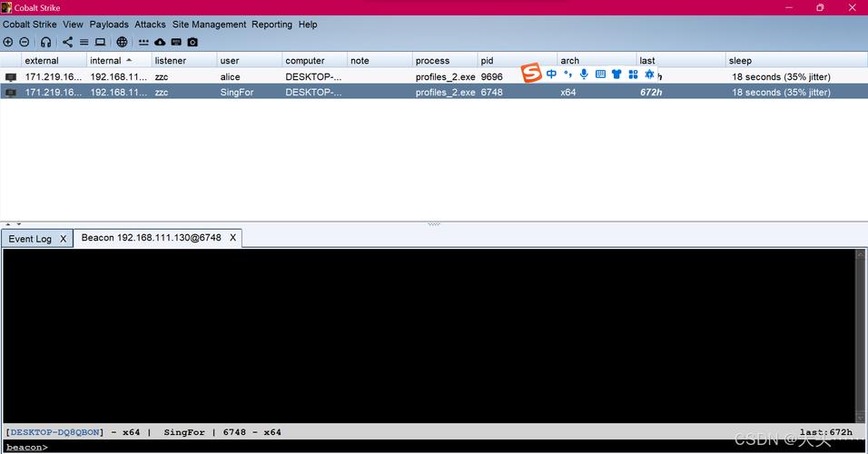Sort sessions by listener column header

click(x=183, y=60)
